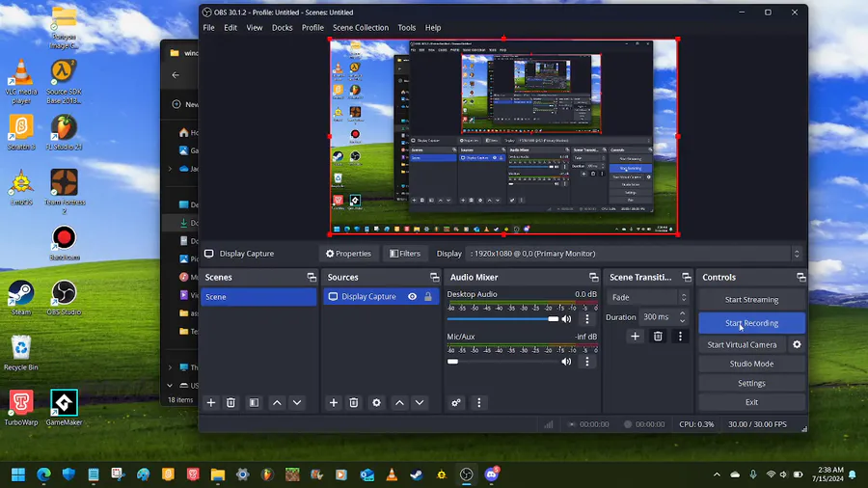Open Steam desktop shortcut
The width and height of the screenshot is (868, 488).
[21, 298]
